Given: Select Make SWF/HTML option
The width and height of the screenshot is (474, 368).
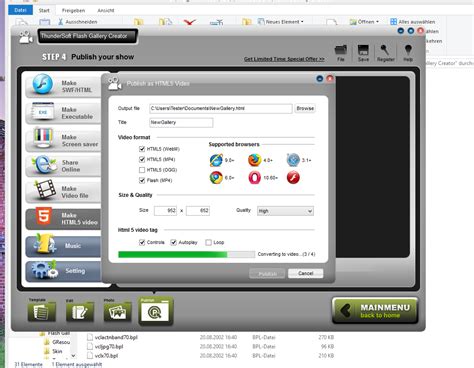Looking at the screenshot, I should tap(63, 86).
